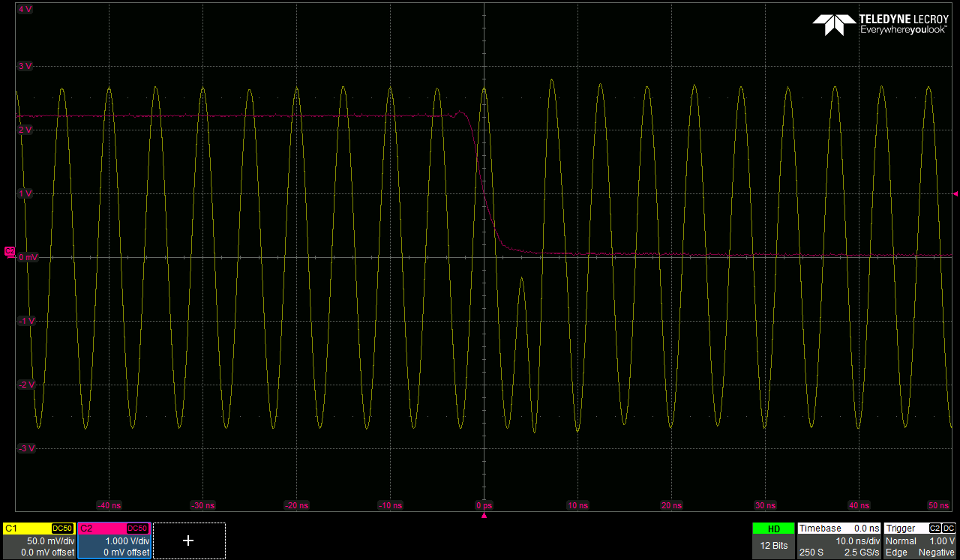Click the '250 S' sample count value
Viewport: 960px width, 560px height.
[811, 553]
